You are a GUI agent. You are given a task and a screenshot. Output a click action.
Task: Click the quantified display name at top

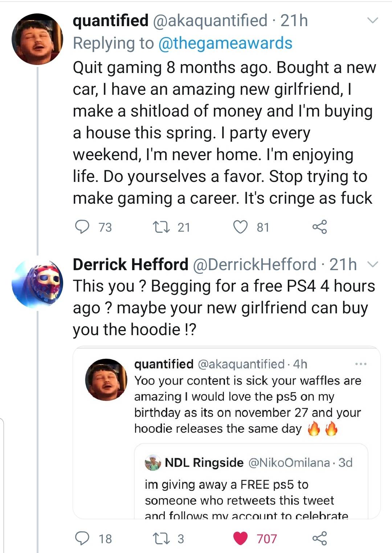[111, 21]
